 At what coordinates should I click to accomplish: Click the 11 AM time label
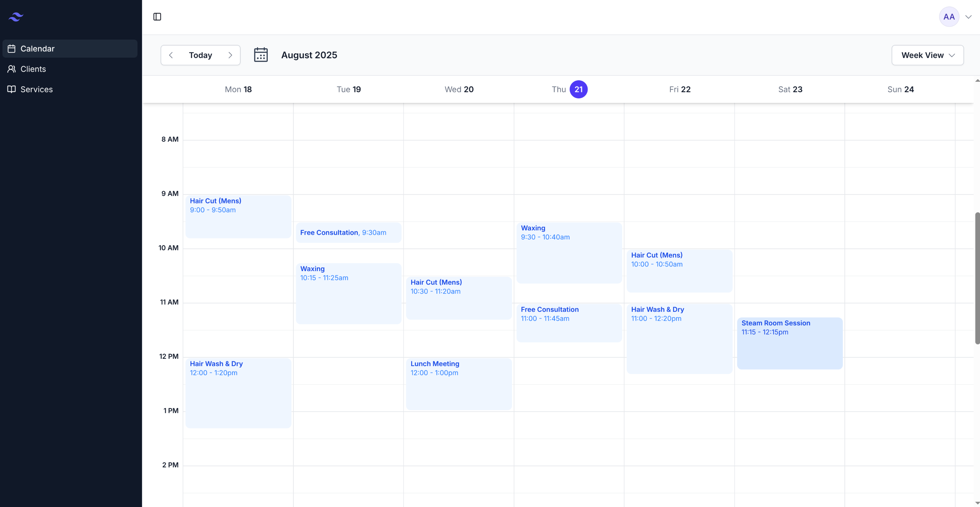(x=169, y=302)
